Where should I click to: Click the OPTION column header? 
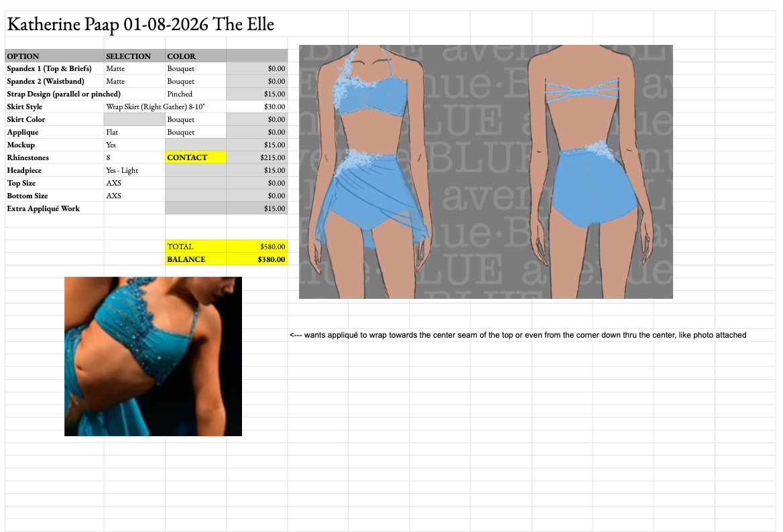tap(54, 56)
